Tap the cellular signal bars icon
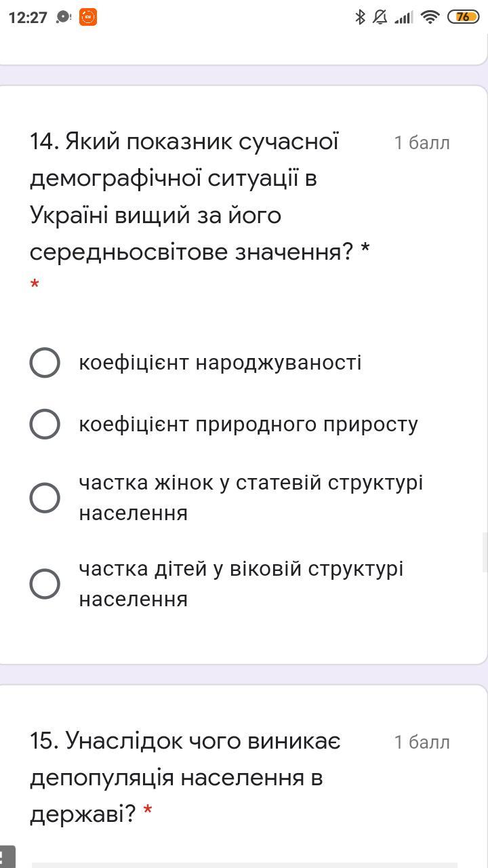Screen dimensions: 488x868 [404, 17]
